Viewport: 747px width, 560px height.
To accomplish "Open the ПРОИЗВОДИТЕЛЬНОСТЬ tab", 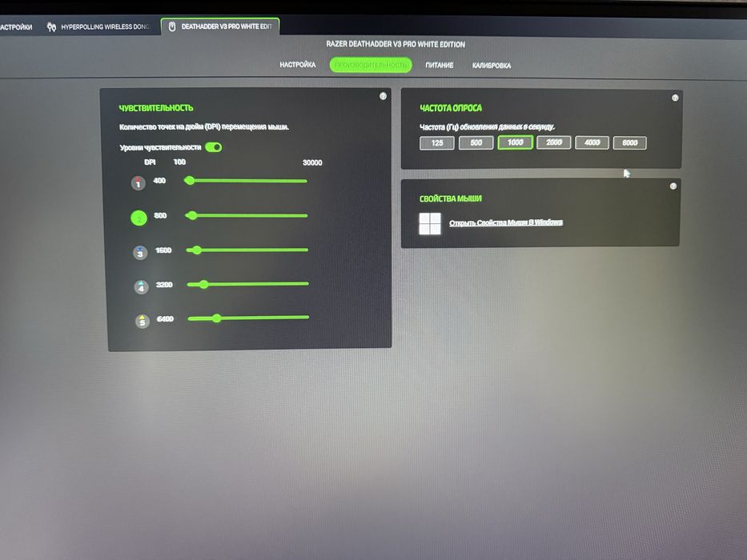I will tap(371, 65).
